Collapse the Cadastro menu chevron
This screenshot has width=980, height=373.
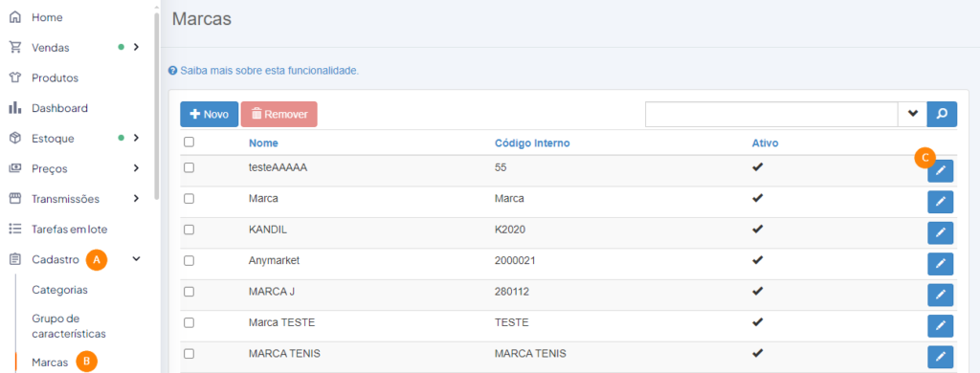[137, 259]
